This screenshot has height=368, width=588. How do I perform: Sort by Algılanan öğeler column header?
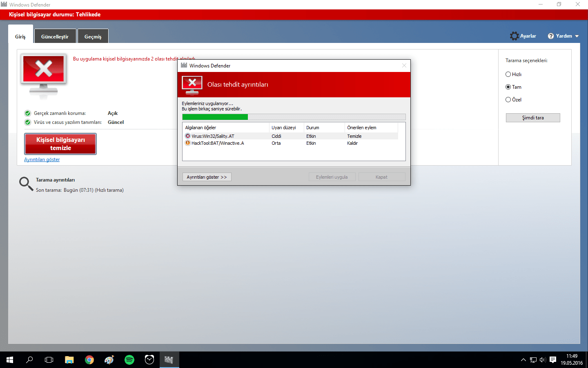point(226,128)
